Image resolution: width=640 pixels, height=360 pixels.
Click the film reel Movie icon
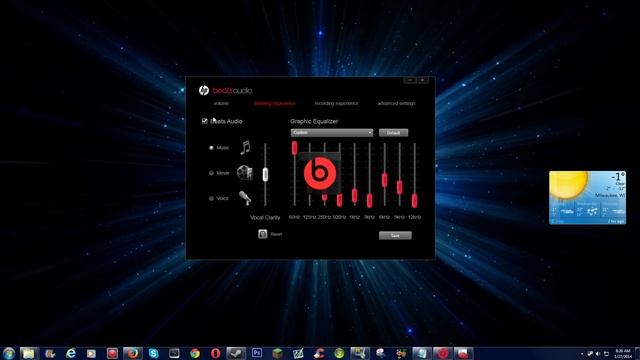244,173
